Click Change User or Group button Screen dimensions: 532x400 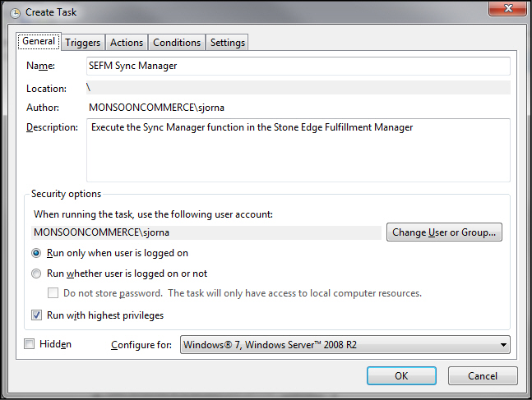pyautogui.click(x=444, y=232)
